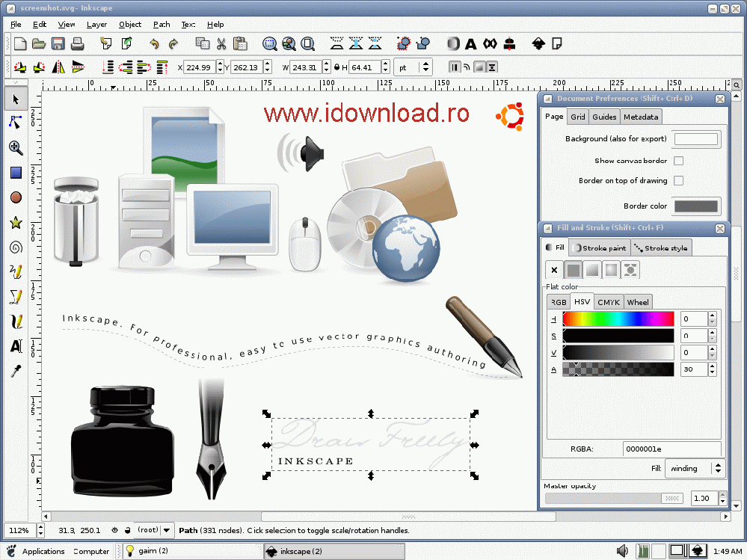The image size is (747, 560).
Task: Switch to Stroke style tab
Action: click(661, 247)
